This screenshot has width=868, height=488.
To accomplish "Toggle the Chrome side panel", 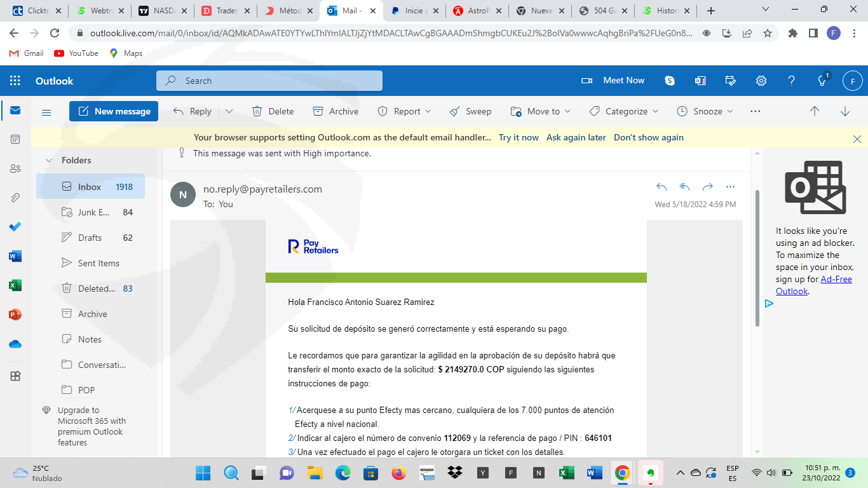I will (813, 33).
